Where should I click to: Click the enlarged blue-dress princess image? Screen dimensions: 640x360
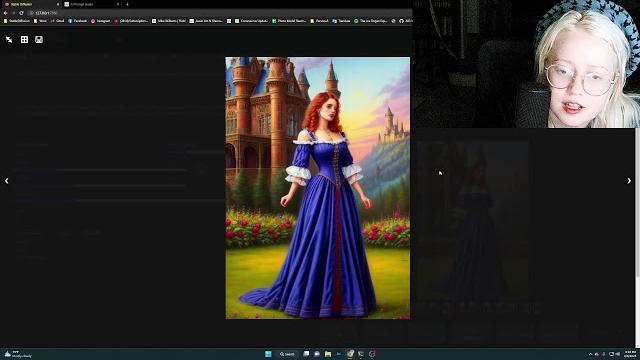click(x=318, y=188)
